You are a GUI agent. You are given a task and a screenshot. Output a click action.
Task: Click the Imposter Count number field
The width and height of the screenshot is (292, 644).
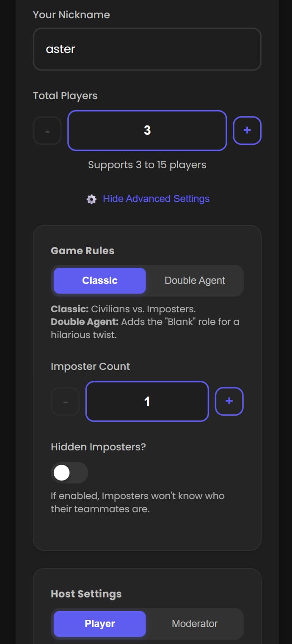coord(147,401)
